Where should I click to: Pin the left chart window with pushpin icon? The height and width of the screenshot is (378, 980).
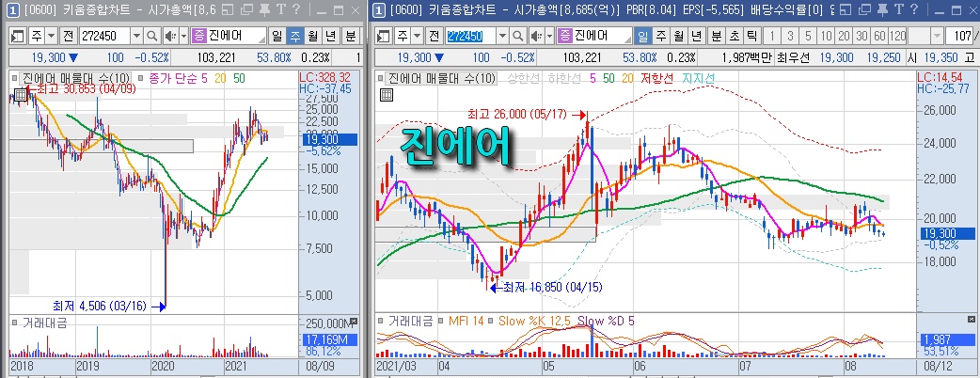[x=264, y=10]
